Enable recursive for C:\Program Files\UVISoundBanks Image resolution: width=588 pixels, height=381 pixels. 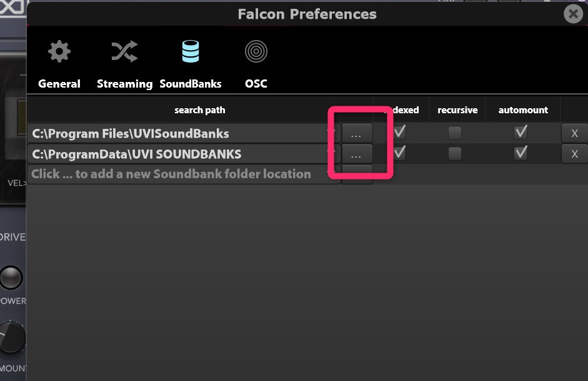pos(455,133)
